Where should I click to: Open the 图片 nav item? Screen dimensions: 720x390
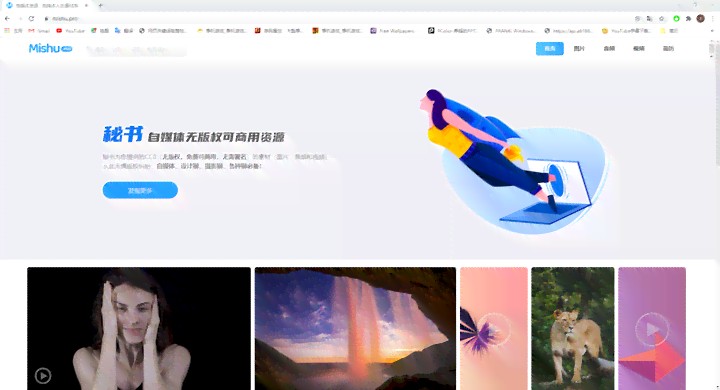[x=579, y=48]
